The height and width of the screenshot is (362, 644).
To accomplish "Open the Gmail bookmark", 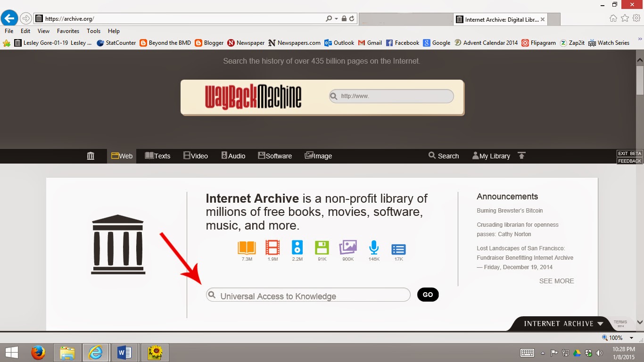I will [370, 43].
